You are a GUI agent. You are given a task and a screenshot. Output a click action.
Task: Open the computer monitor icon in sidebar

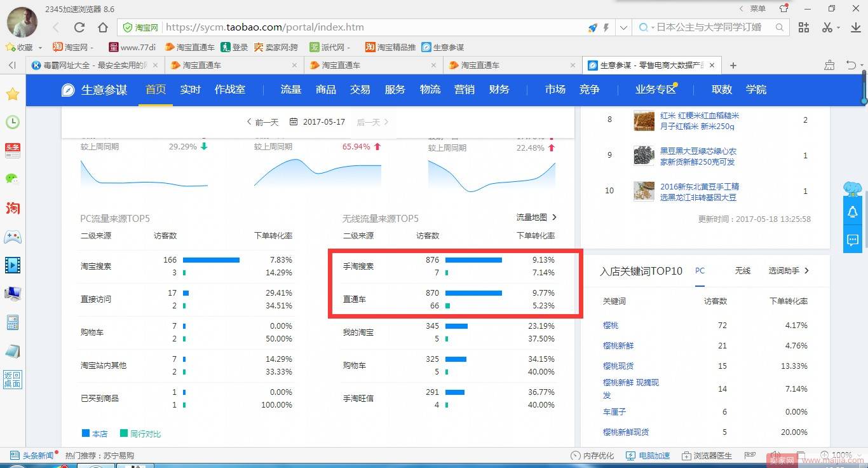[x=13, y=293]
